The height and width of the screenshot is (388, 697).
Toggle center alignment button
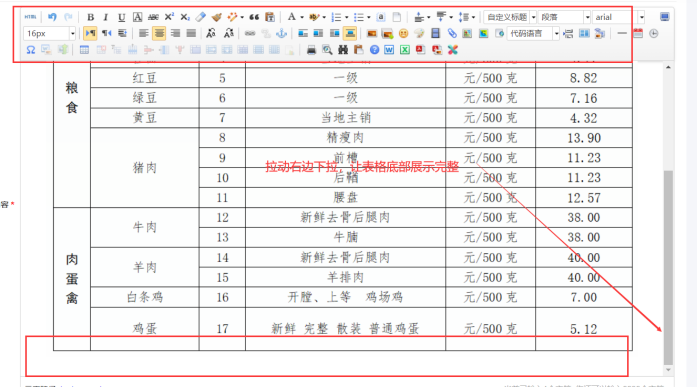click(159, 33)
